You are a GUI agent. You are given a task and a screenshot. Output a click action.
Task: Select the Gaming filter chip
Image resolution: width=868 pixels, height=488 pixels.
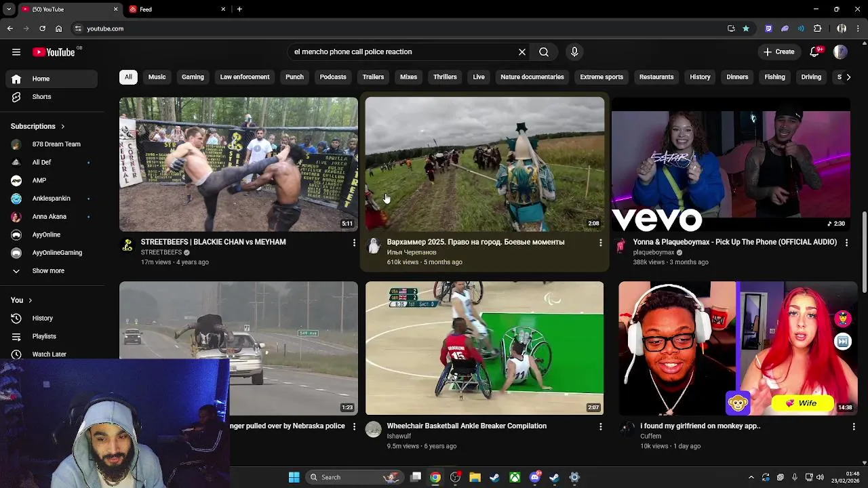point(193,77)
